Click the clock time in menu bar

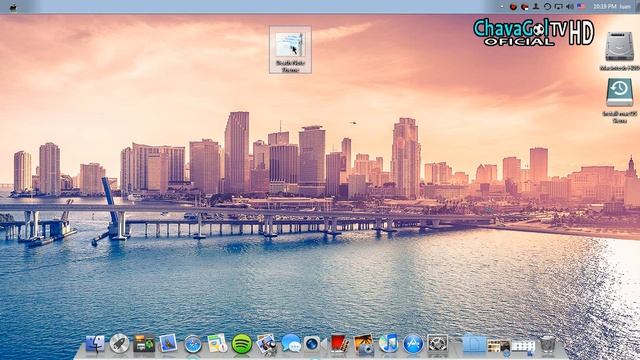coord(604,7)
